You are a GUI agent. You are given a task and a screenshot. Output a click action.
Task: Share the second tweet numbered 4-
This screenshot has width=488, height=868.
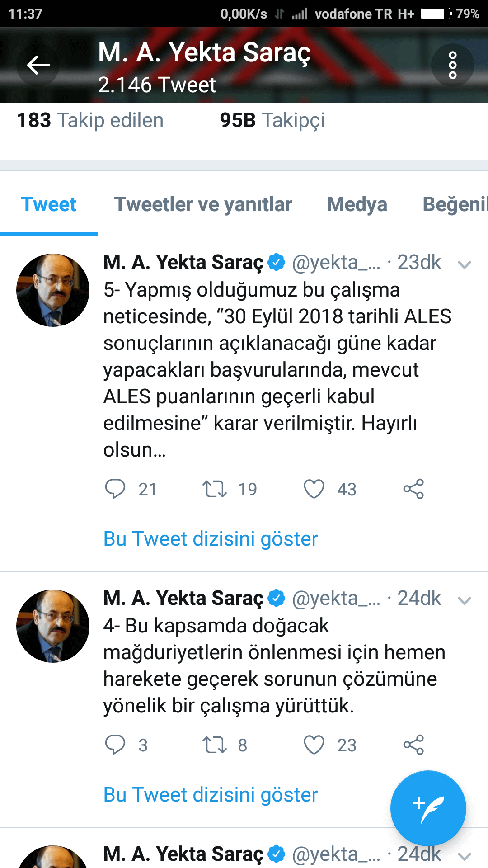413,745
